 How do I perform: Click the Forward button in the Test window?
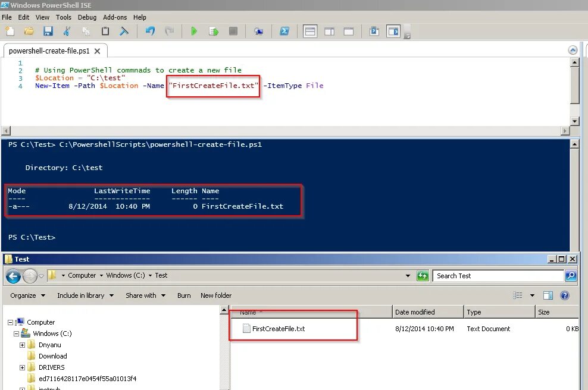[x=30, y=276]
